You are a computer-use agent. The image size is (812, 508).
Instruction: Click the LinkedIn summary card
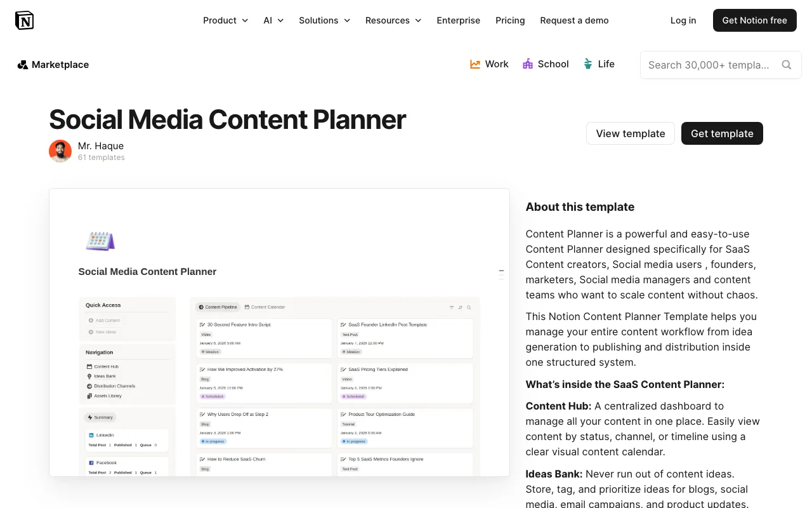(x=128, y=440)
